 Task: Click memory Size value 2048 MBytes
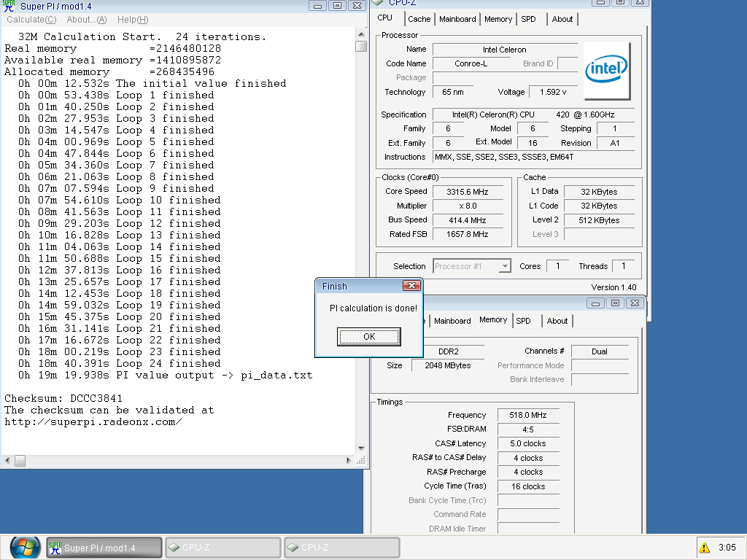pos(448,366)
